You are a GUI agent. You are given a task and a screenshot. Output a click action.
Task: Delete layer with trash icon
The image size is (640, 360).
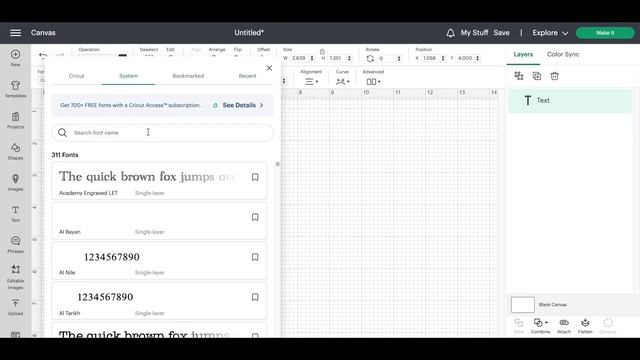pos(554,76)
